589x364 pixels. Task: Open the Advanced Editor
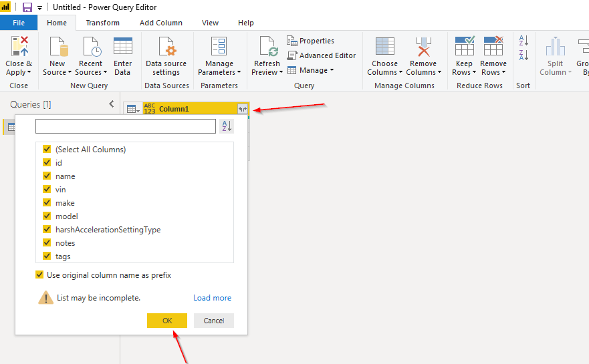[x=321, y=55]
